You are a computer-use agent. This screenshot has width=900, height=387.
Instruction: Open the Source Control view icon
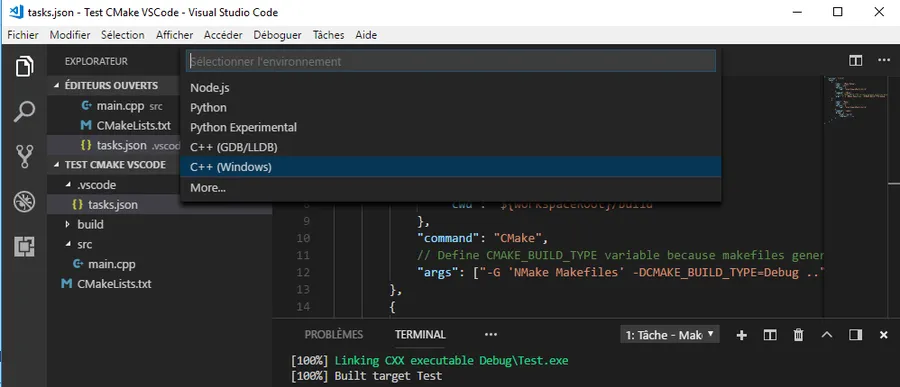pyautogui.click(x=24, y=156)
